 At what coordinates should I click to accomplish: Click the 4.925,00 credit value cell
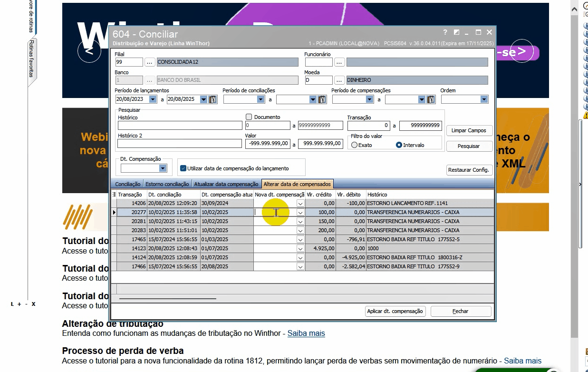click(x=320, y=248)
